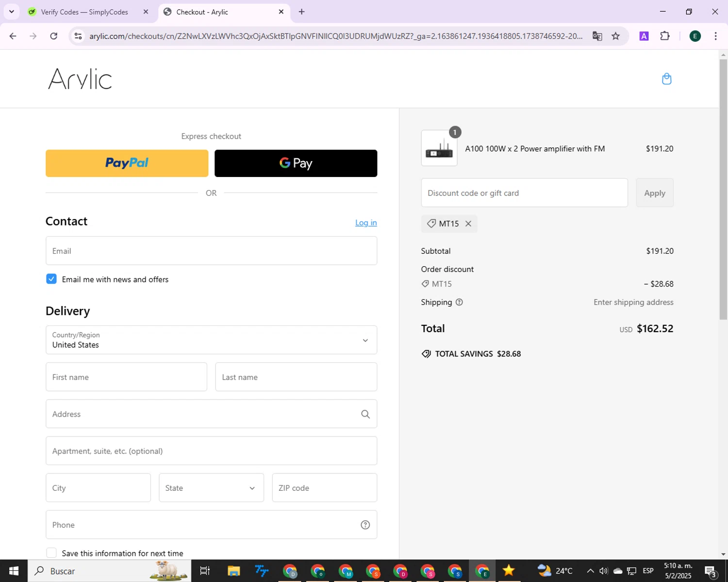Open the Windows Start menu
The height and width of the screenshot is (582, 728).
pos(14,571)
